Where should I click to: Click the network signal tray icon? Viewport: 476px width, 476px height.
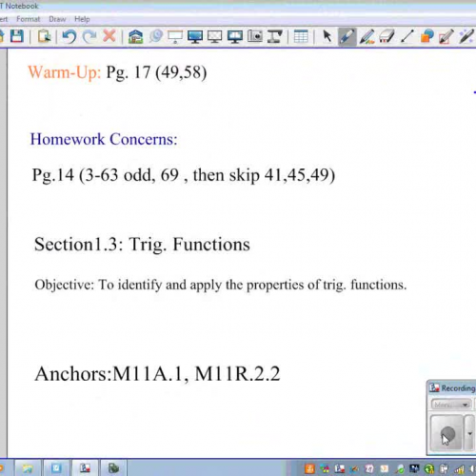tap(459, 468)
